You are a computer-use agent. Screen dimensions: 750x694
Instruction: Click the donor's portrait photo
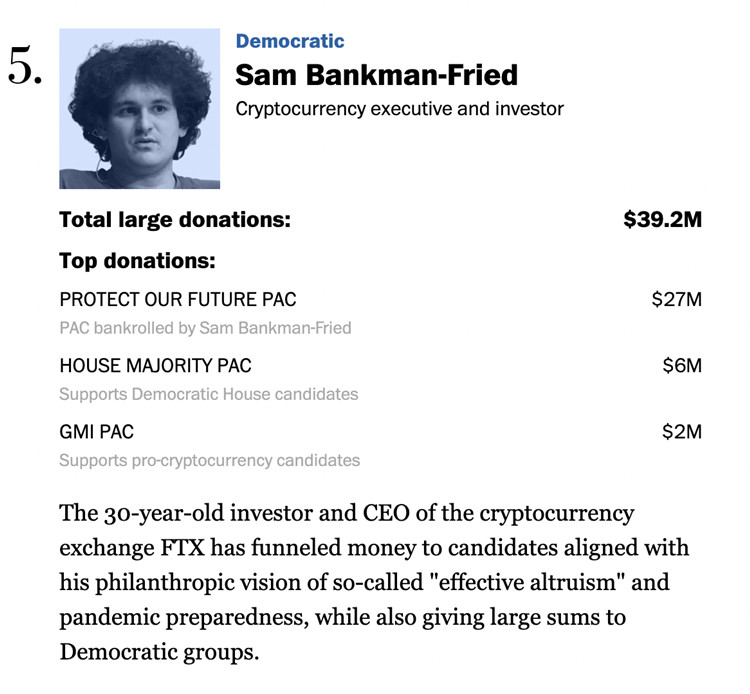pos(139,109)
